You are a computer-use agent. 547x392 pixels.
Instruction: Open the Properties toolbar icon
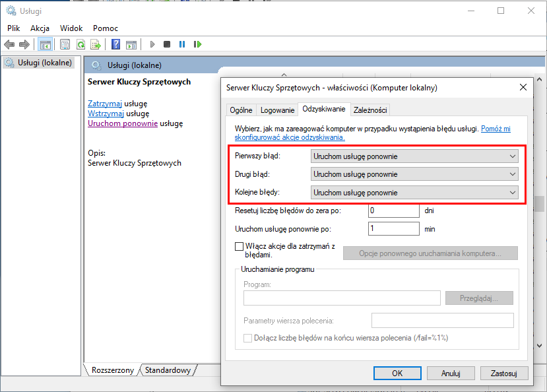pos(65,44)
